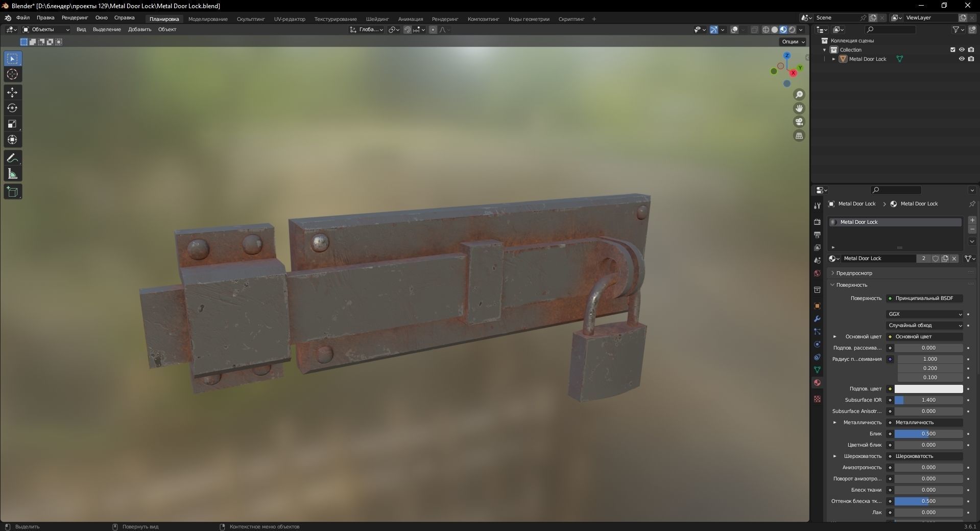
Task: Collapse the Collection tree arrow
Action: pos(824,50)
